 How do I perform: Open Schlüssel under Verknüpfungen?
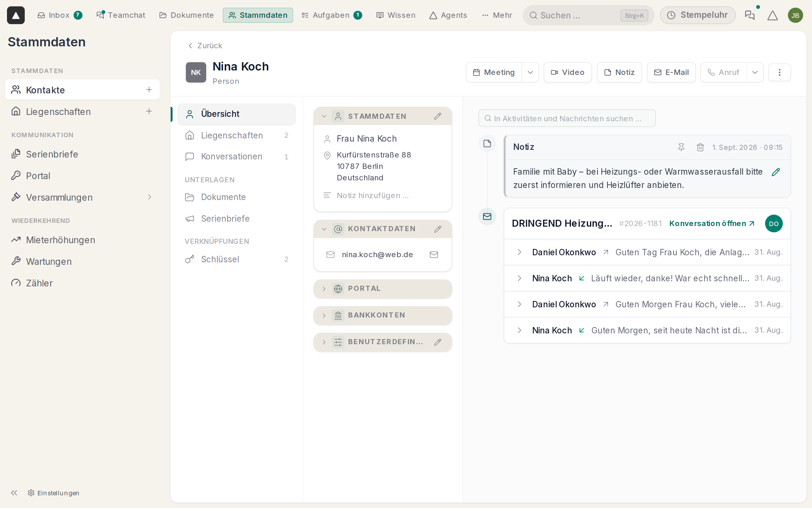(x=237, y=259)
